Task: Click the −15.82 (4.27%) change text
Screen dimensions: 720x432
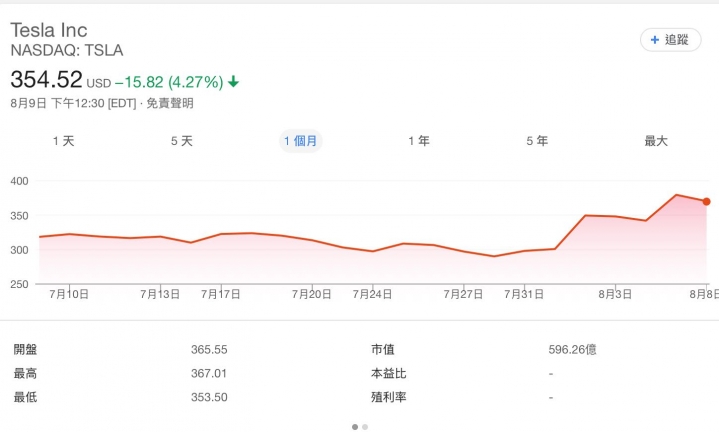Action: point(169,82)
